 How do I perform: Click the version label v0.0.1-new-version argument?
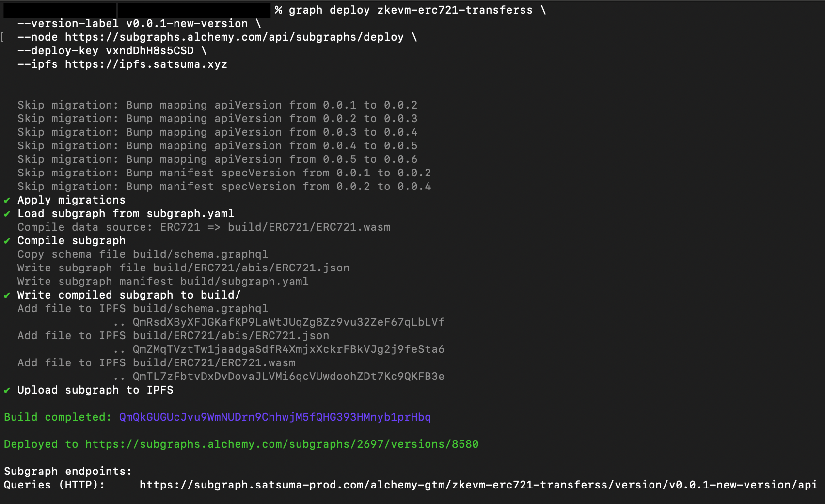[187, 24]
